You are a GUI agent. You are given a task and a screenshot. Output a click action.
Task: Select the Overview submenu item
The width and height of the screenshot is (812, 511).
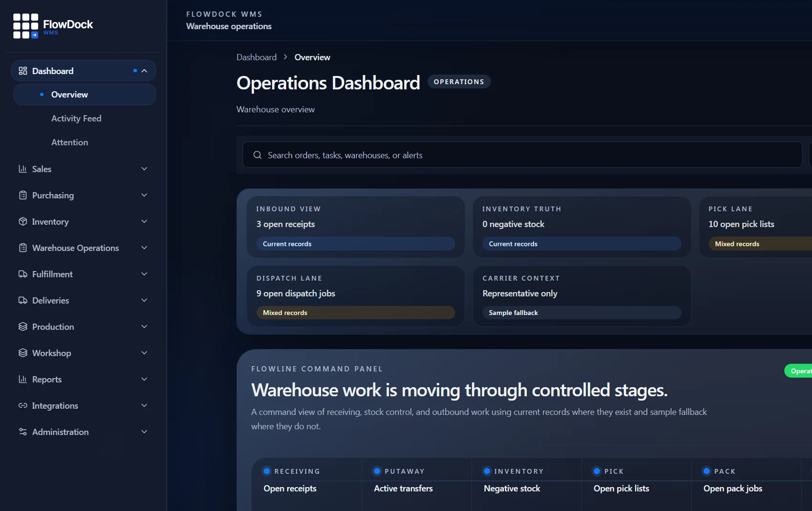pyautogui.click(x=85, y=95)
